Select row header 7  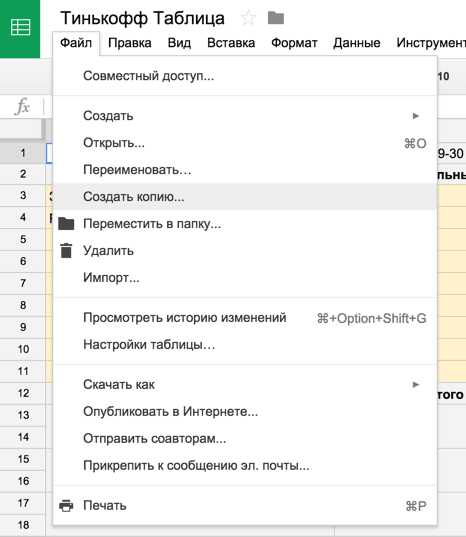(23, 283)
